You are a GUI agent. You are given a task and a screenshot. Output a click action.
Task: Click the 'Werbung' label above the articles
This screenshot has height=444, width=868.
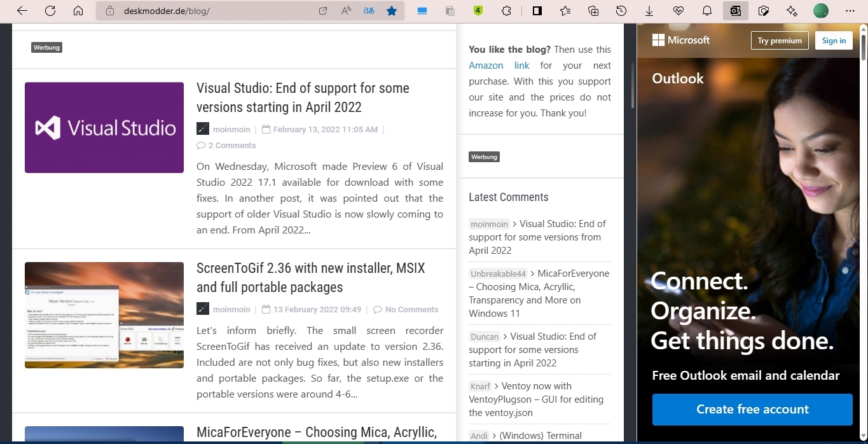pyautogui.click(x=46, y=47)
